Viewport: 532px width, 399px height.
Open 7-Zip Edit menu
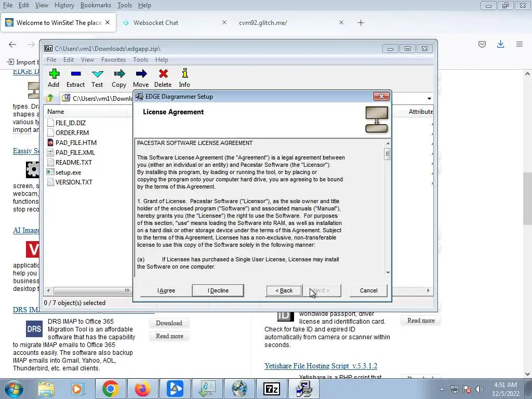pyautogui.click(x=69, y=60)
